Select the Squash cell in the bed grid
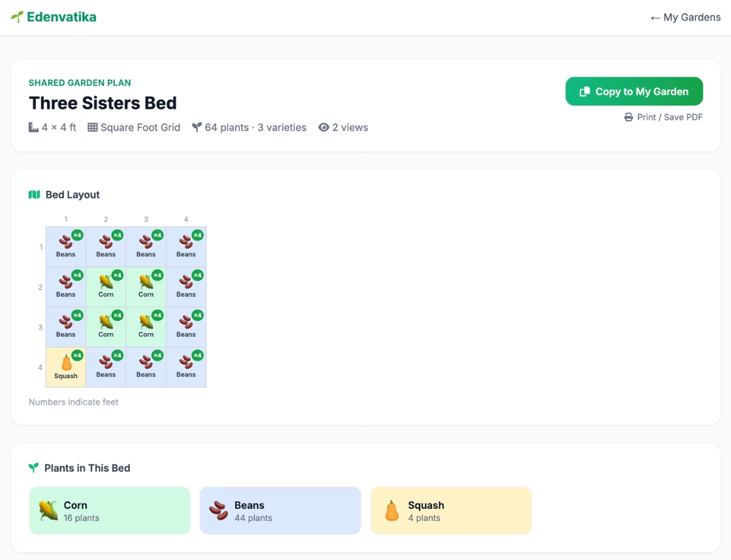 66,367
